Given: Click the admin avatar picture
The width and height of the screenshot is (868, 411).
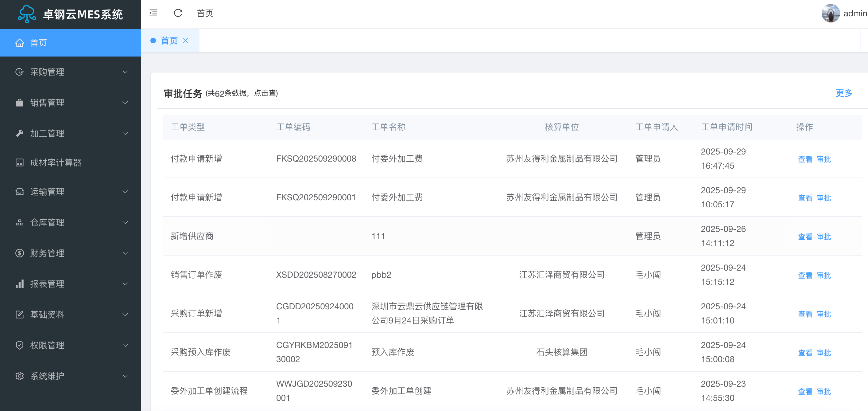Looking at the screenshot, I should pos(830,14).
